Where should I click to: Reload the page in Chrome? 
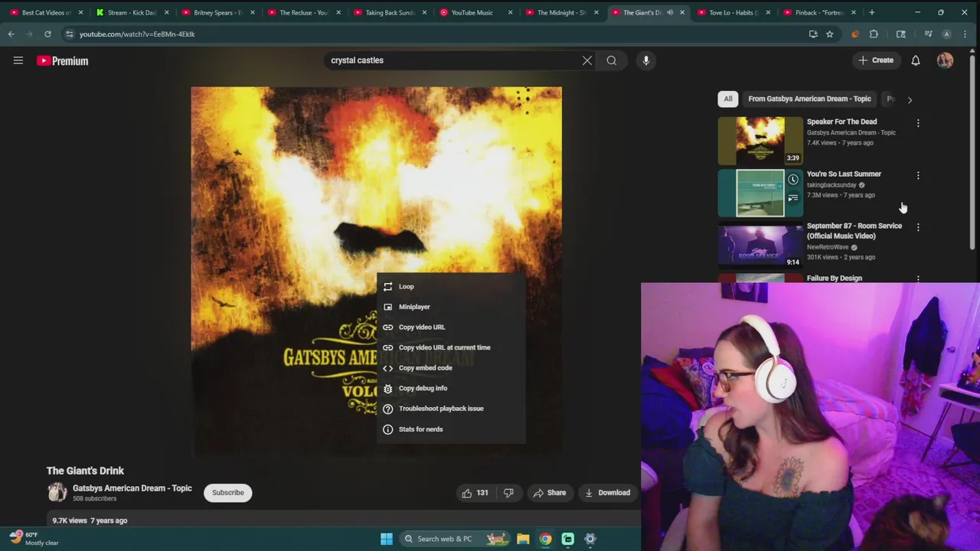47,34
